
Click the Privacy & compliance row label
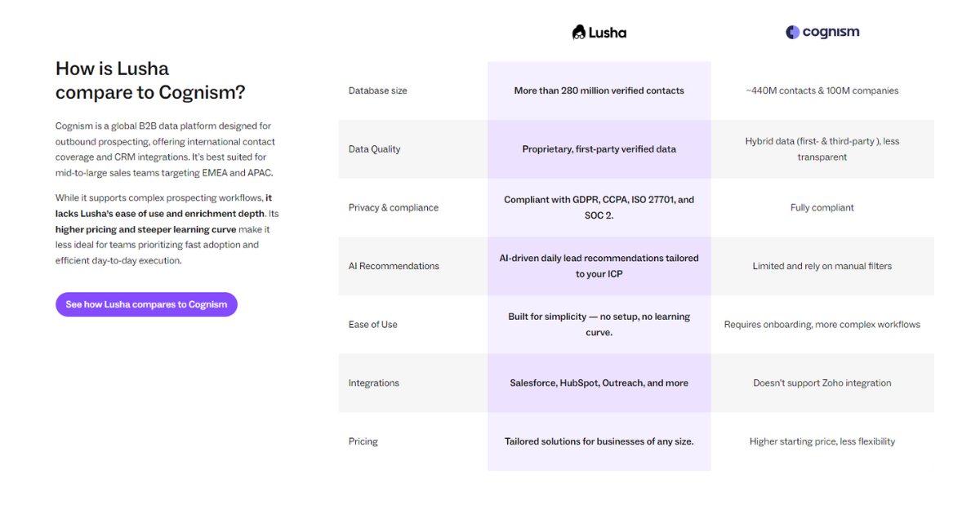coord(393,208)
